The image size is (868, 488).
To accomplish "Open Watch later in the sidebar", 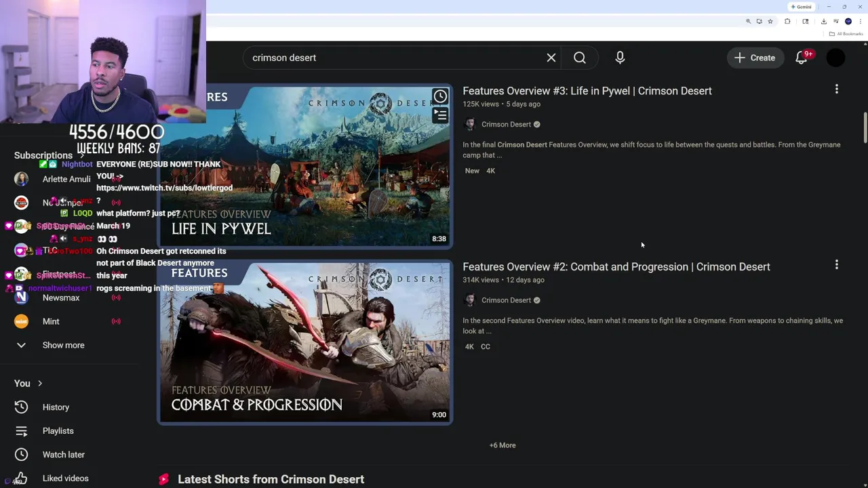I will pyautogui.click(x=63, y=455).
